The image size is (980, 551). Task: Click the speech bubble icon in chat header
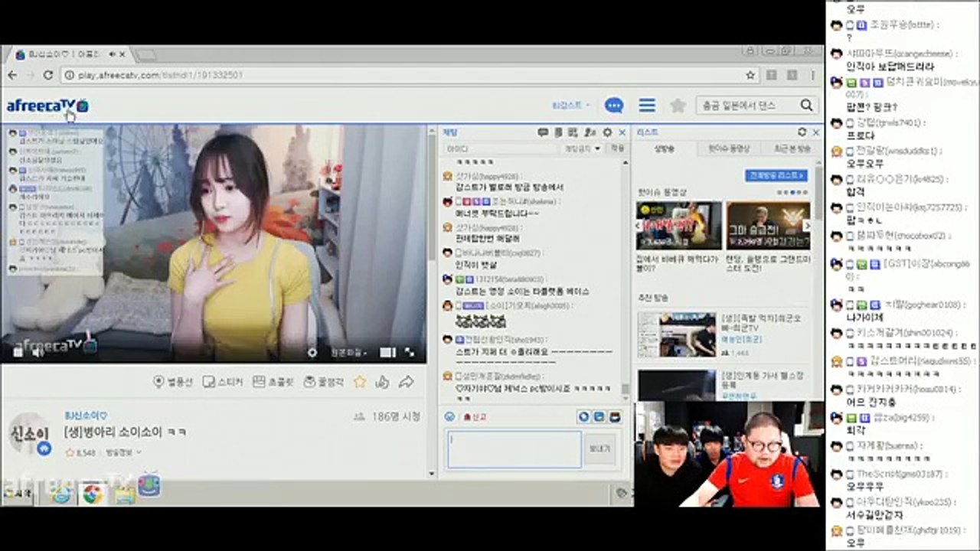pos(543,132)
